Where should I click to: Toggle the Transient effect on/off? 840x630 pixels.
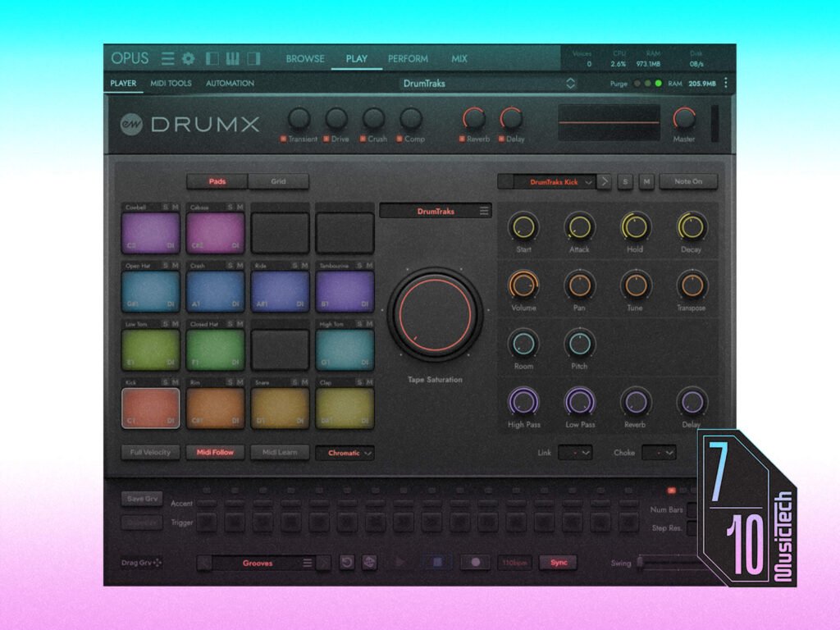pyautogui.click(x=283, y=139)
